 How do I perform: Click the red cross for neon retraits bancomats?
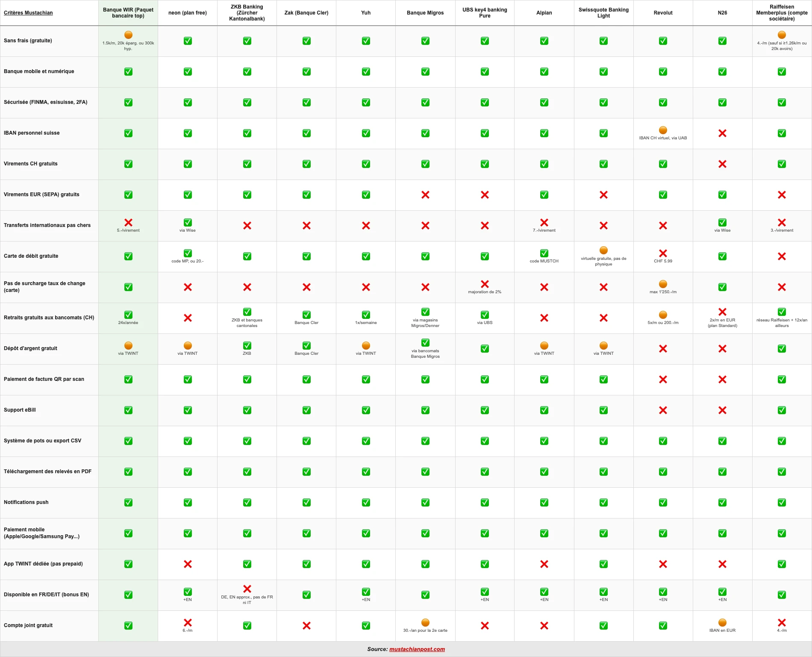tap(188, 318)
